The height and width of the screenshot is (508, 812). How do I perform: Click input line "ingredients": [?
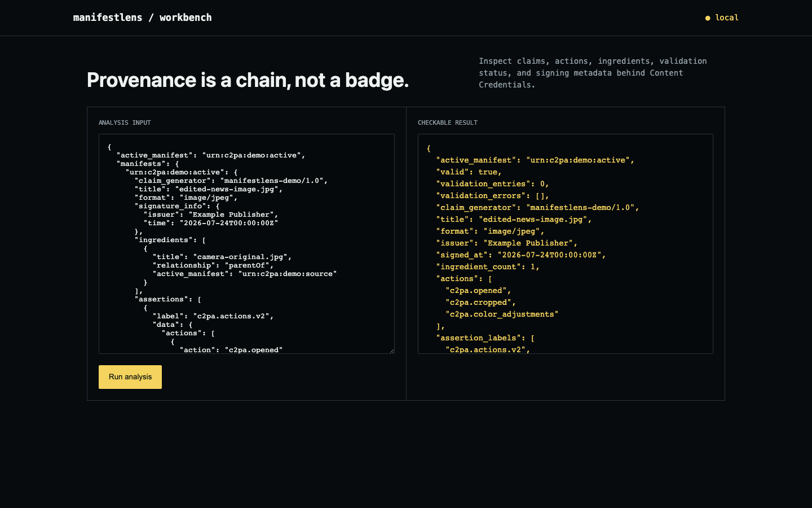170,240
